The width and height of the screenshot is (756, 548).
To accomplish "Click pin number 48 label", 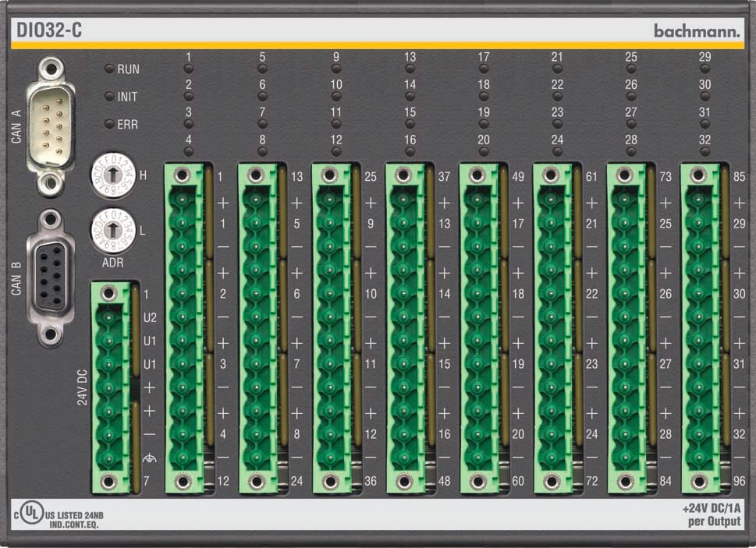I will point(444,481).
